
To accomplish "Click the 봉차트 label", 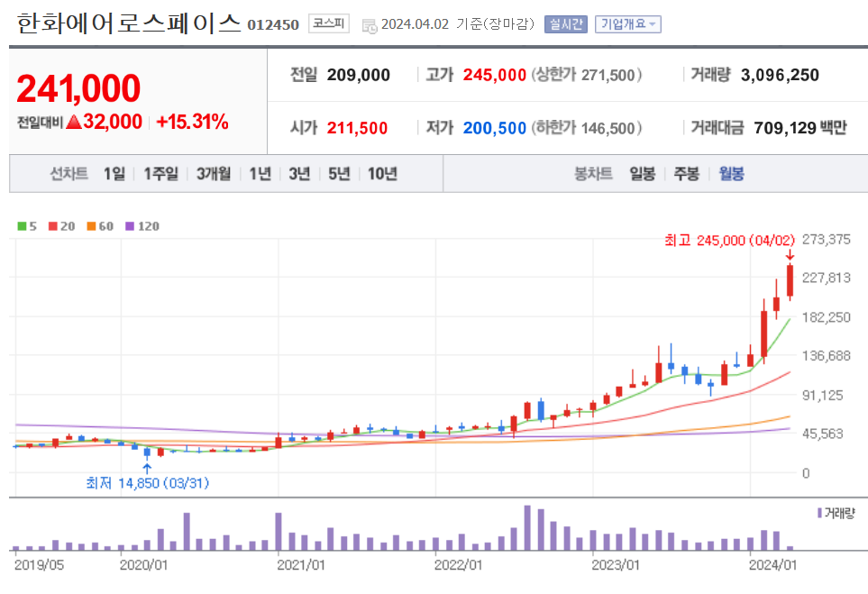I will [593, 174].
